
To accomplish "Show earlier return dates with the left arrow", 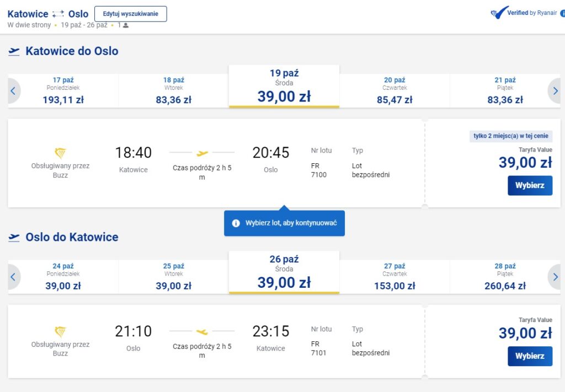I will pos(13,277).
